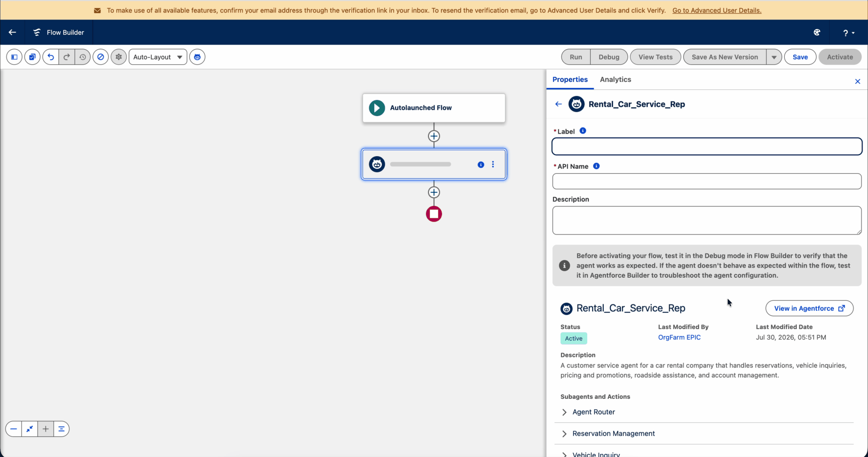The width and height of the screenshot is (868, 457).
Task: Open View Tests
Action: (x=656, y=57)
